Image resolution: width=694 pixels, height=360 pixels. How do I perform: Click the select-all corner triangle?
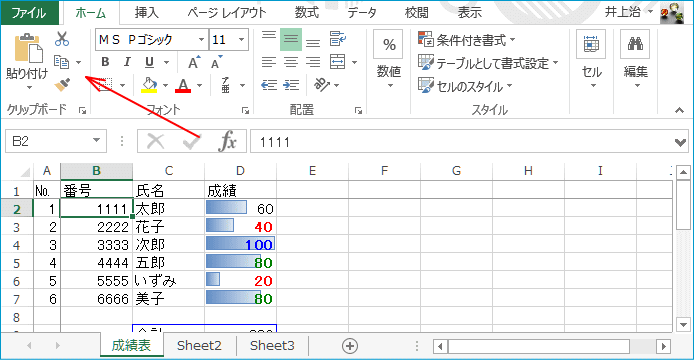click(25, 171)
